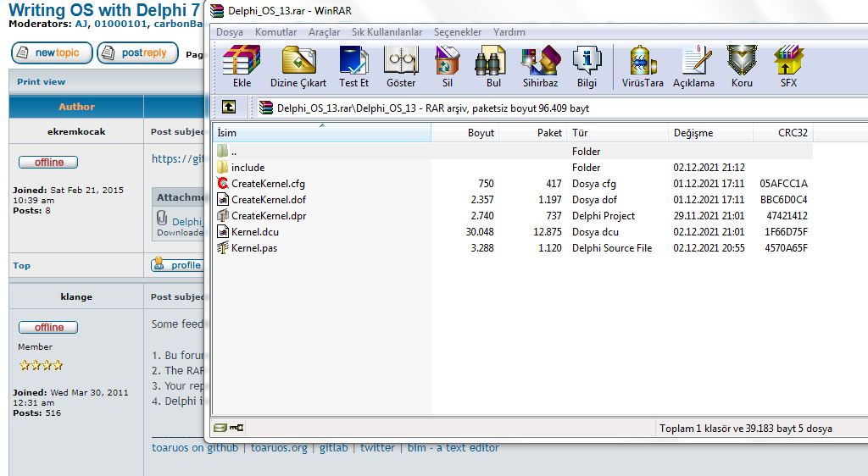Click postreply button in forum
868x476 pixels.
(x=138, y=53)
